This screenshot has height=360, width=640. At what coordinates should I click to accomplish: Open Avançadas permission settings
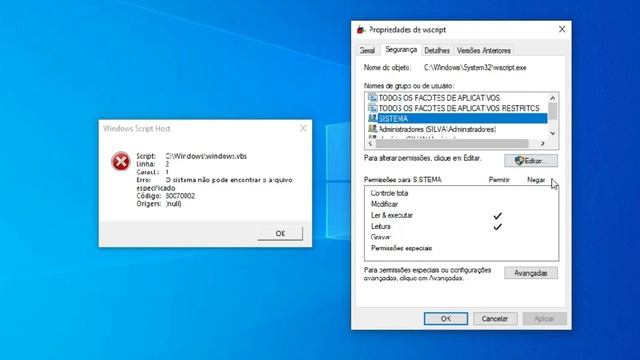[x=531, y=273]
